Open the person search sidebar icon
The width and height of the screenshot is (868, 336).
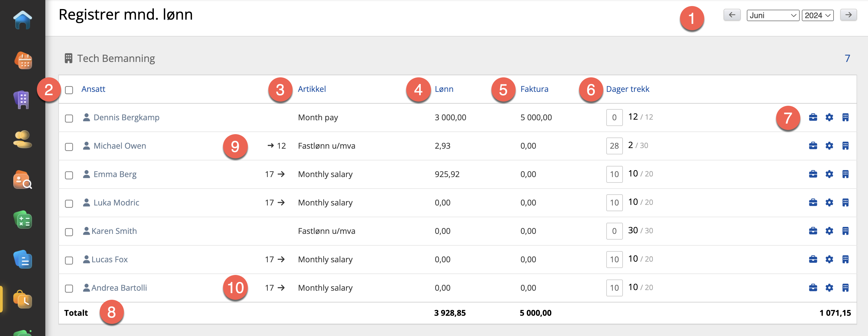pyautogui.click(x=23, y=179)
